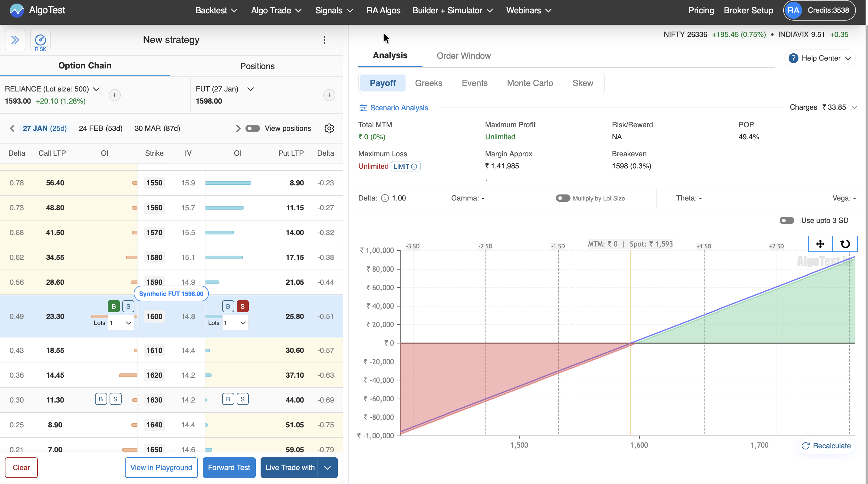The width and height of the screenshot is (868, 484).
Task: Toggle View positions switch
Action: coord(252,128)
